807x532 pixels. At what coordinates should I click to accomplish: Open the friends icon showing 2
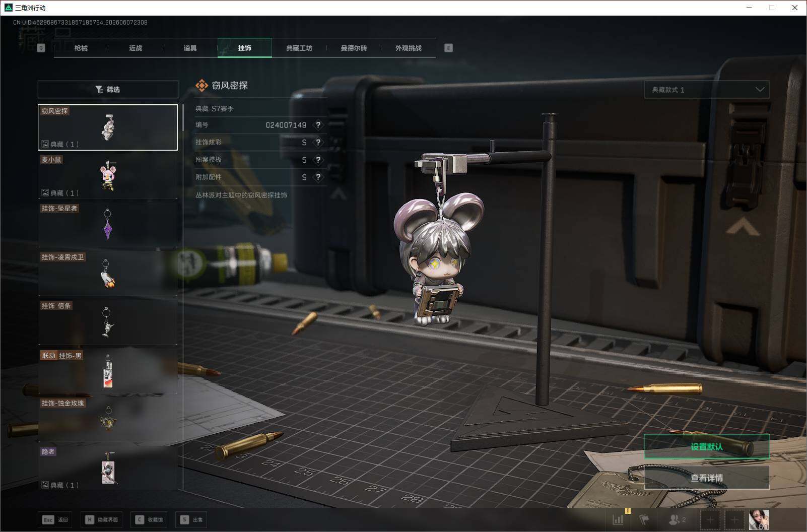point(677,519)
